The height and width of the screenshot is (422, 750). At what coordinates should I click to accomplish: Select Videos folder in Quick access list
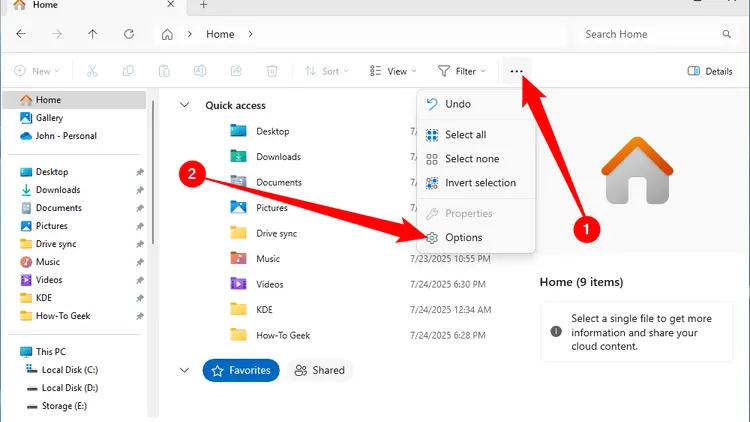[257, 284]
